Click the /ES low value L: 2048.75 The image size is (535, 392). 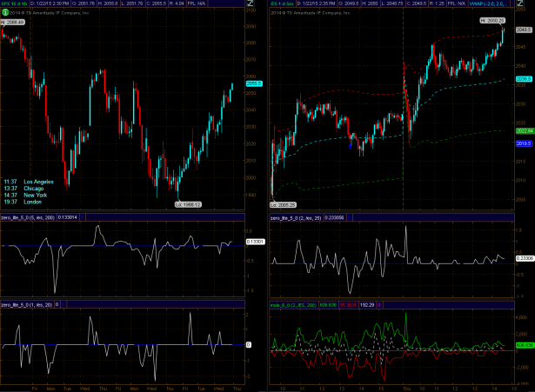pyautogui.click(x=391, y=3)
